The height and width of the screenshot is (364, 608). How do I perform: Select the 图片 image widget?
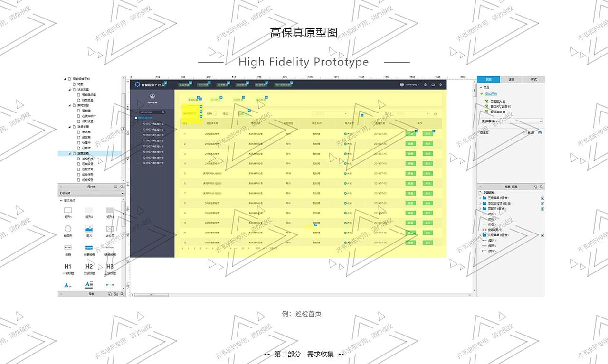89,231
